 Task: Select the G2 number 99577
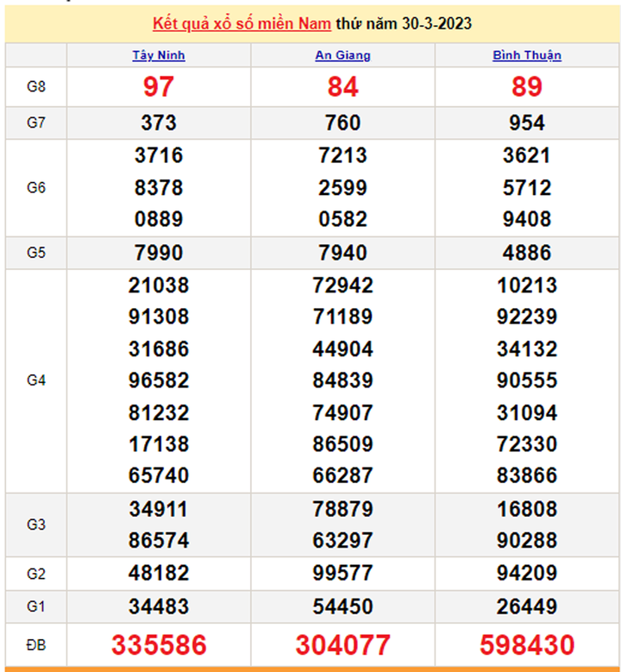click(x=342, y=574)
